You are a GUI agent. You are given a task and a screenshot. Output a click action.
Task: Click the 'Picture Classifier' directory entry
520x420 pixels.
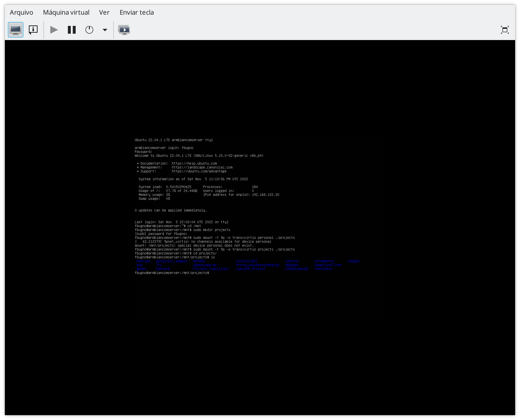pyautogui.click(x=211, y=269)
